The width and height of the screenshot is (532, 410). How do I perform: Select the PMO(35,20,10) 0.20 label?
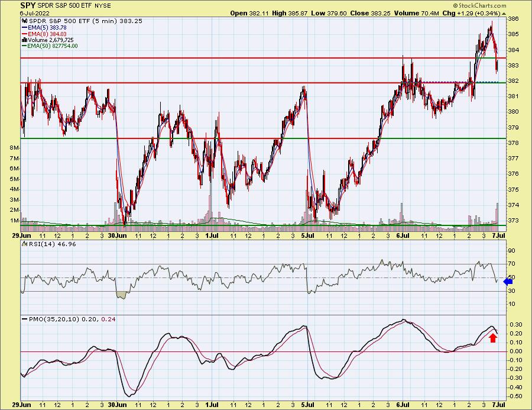coord(64,319)
